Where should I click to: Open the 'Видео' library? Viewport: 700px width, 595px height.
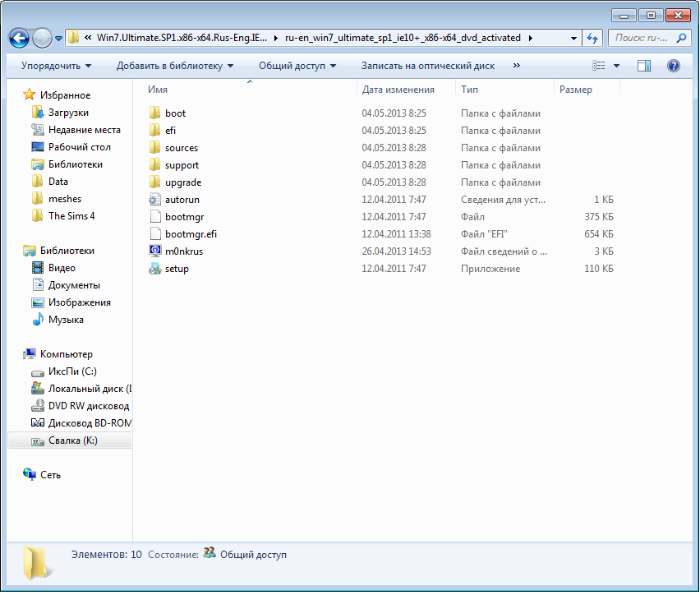point(62,268)
